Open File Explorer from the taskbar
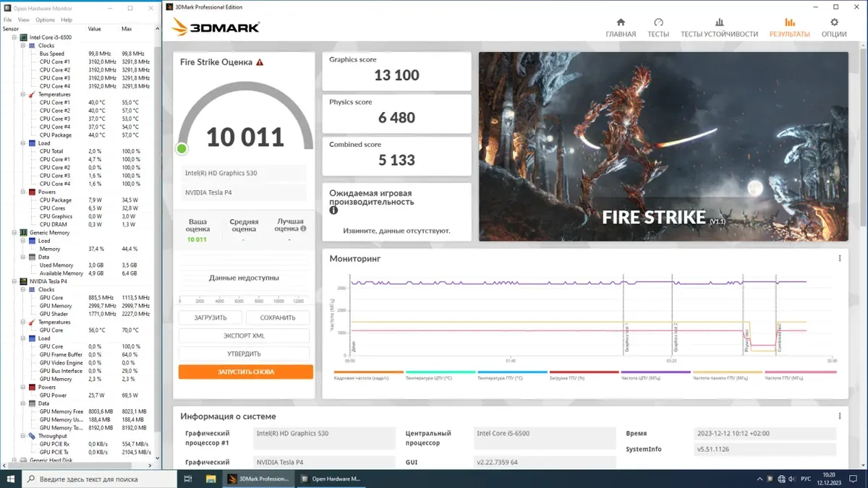This screenshot has height=488, width=868. pyautogui.click(x=210, y=479)
